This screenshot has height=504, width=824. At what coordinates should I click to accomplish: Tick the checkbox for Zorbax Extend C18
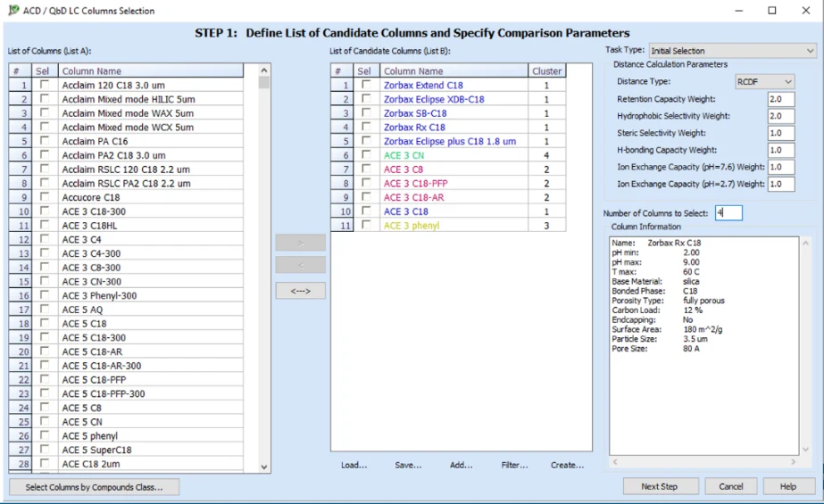[x=366, y=84]
